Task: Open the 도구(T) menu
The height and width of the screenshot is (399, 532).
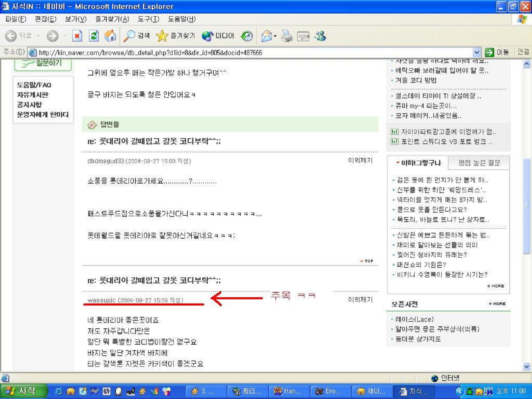Action: (148, 19)
